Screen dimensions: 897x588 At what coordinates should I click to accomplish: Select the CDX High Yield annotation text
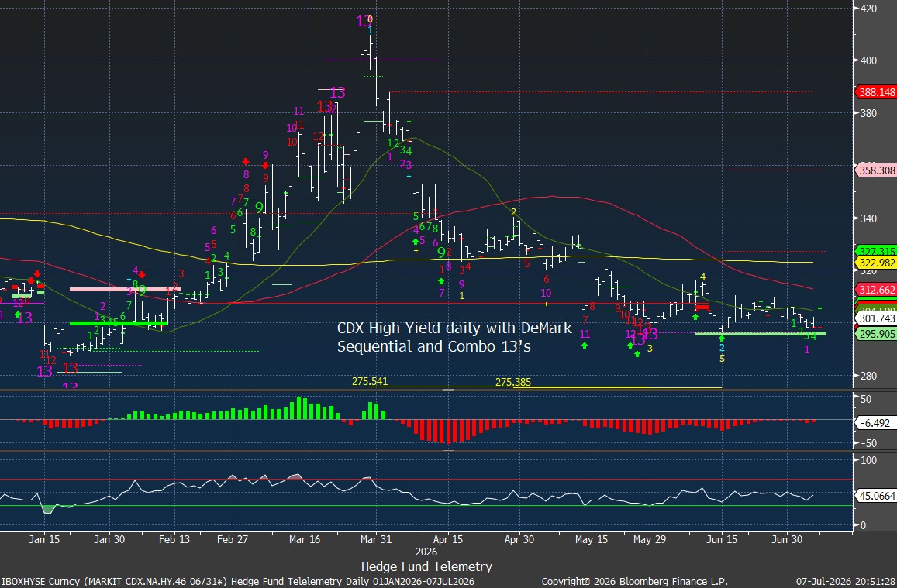coord(454,336)
